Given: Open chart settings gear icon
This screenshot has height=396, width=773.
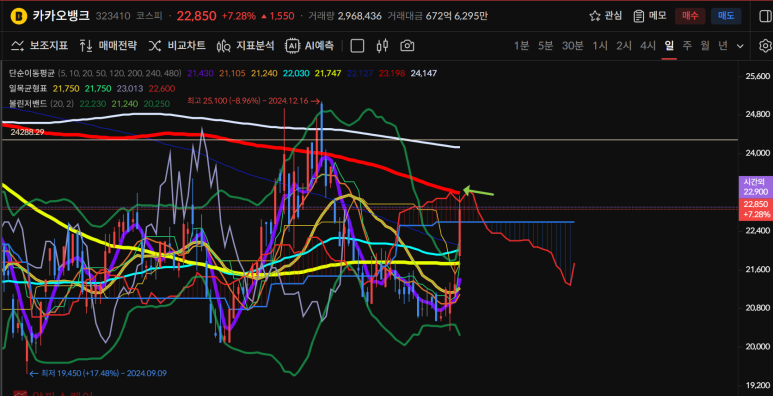Looking at the screenshot, I should coord(765,46).
